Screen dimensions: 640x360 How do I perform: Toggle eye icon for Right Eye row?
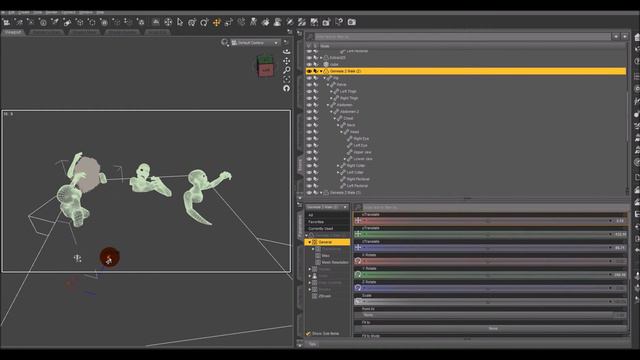tap(309, 139)
